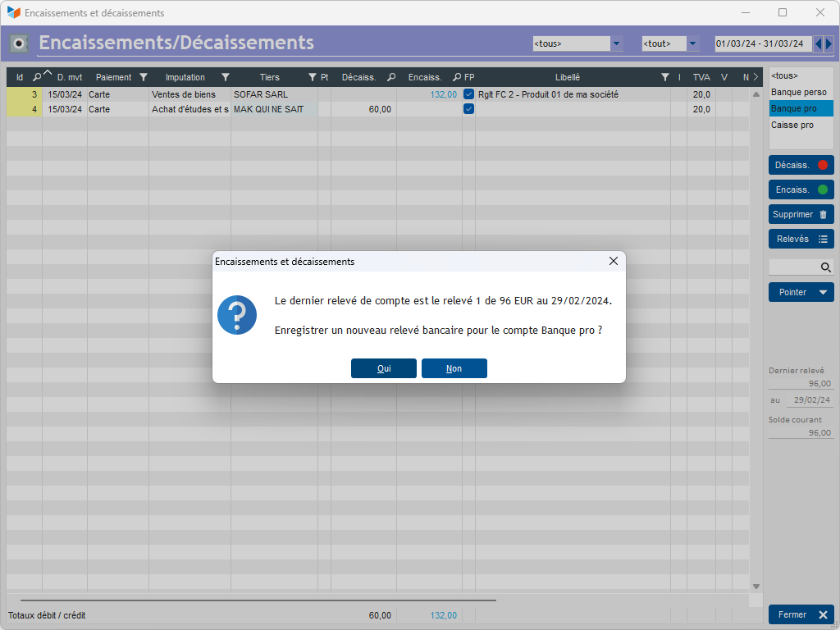
Task: Click the Imputation column filter funnel
Action: (226, 77)
